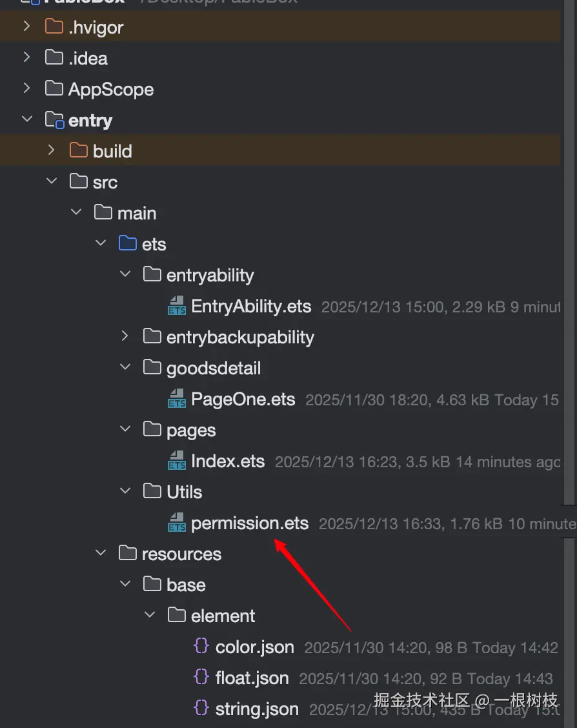Click the JSON braces icon for string.json

tap(201, 709)
